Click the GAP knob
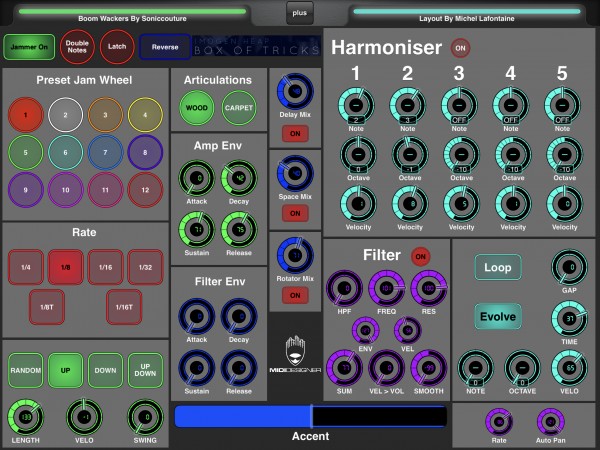 coord(569,267)
